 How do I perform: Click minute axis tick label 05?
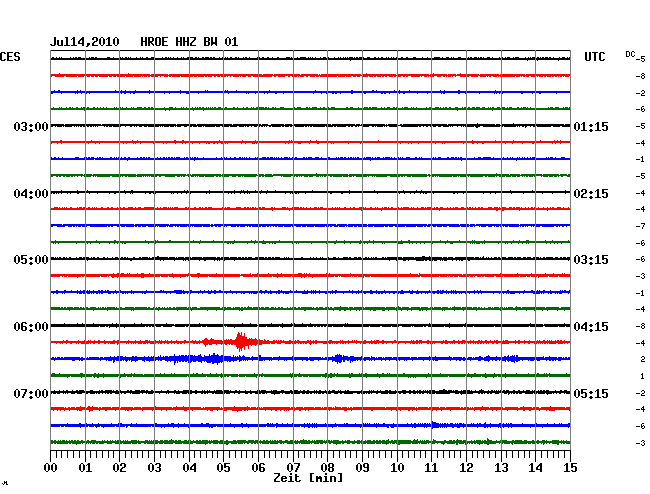coord(223,468)
